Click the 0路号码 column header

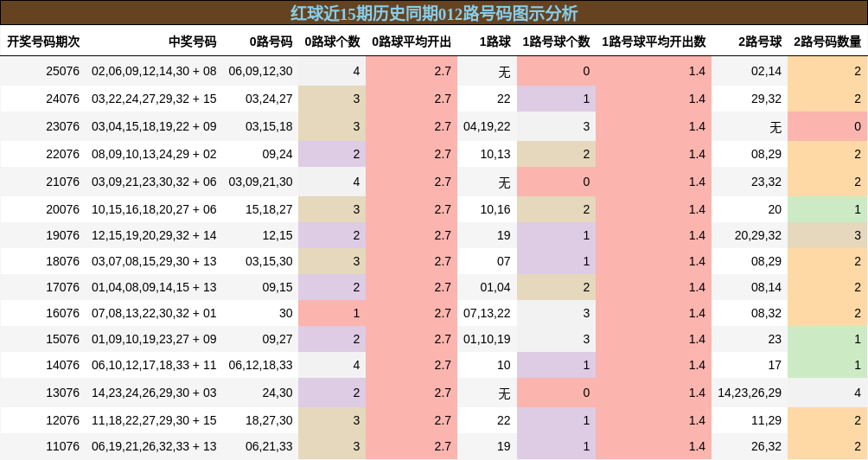271,42
